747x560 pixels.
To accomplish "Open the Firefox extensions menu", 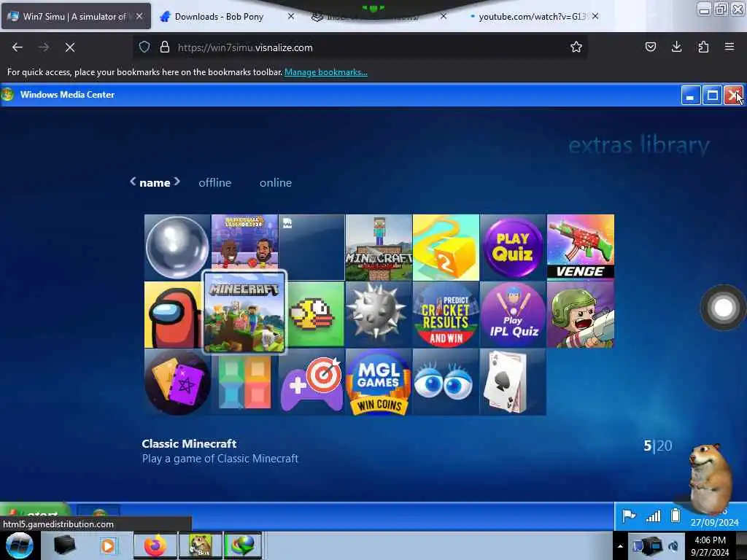I will point(703,47).
